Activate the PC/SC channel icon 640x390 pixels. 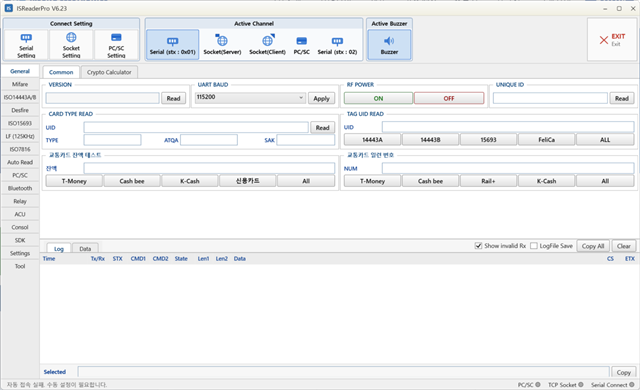point(302,41)
